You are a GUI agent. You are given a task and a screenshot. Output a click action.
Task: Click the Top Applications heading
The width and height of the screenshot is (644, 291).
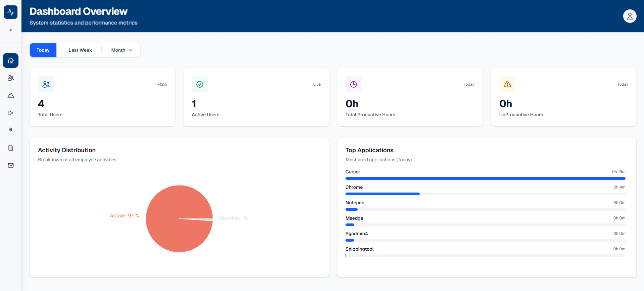(x=369, y=150)
